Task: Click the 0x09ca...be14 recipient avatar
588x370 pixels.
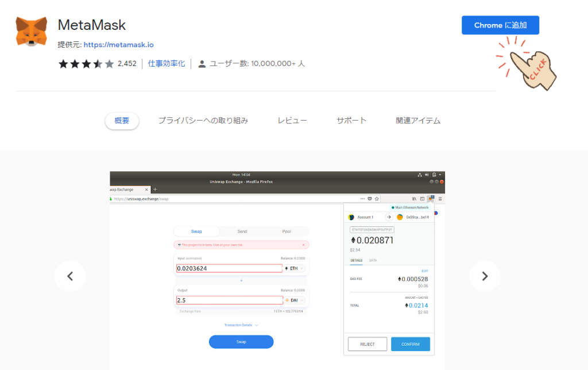Action: click(400, 217)
